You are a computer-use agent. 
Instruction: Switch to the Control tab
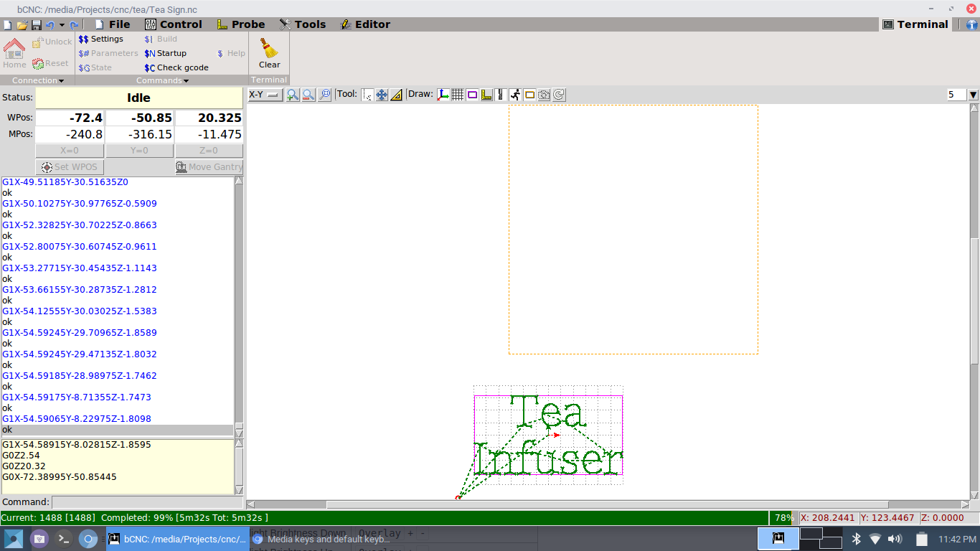[x=173, y=24]
